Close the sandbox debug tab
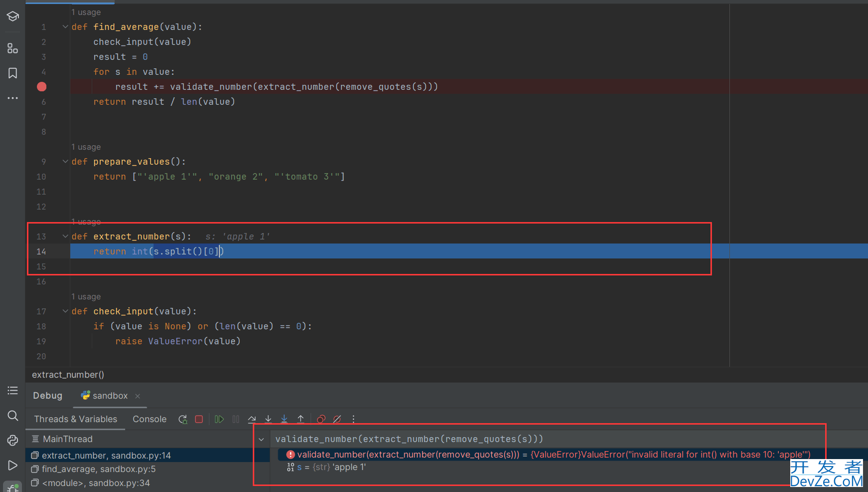The image size is (868, 492). (138, 396)
